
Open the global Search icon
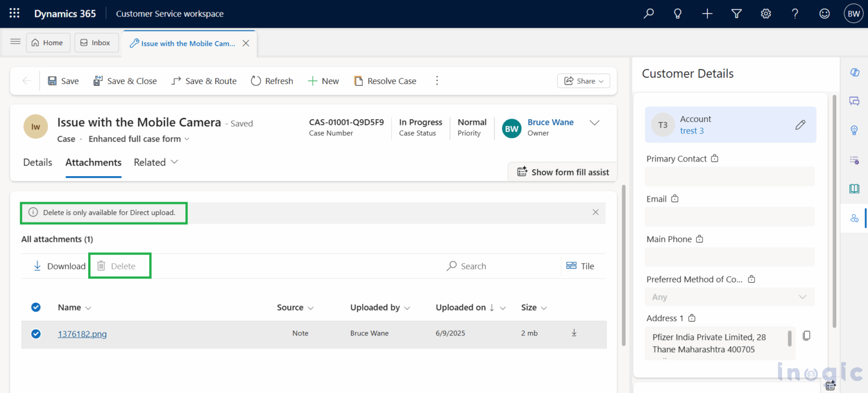click(x=648, y=13)
